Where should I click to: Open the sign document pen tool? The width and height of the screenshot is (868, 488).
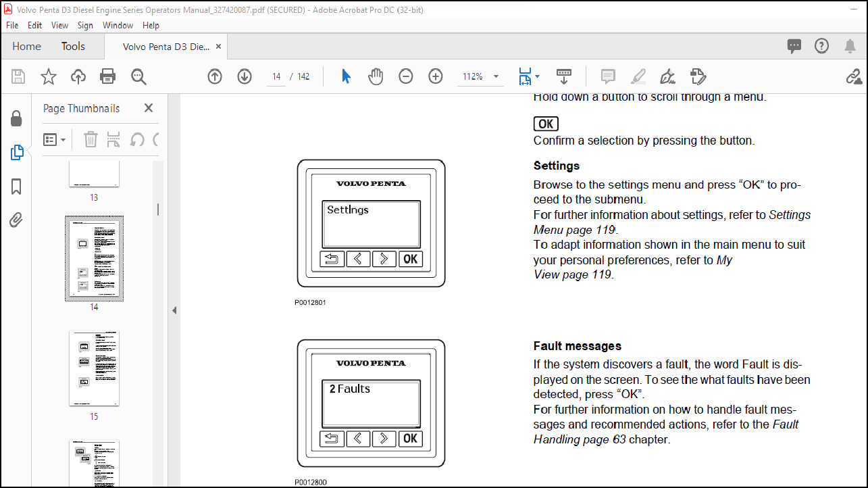pos(668,76)
